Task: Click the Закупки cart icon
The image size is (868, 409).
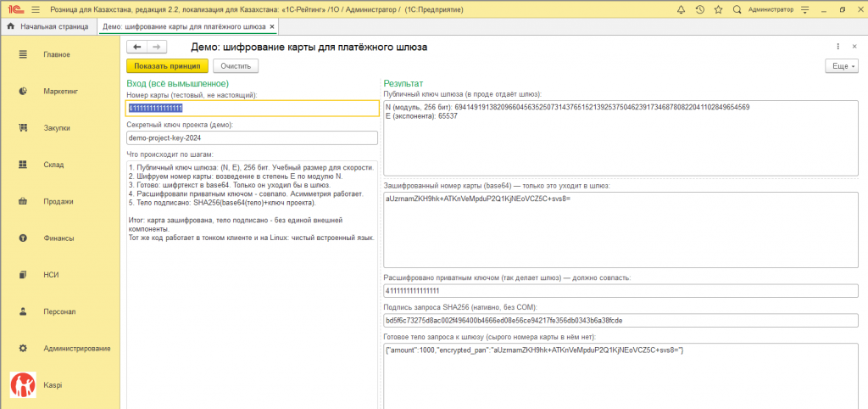Action: pos(23,127)
